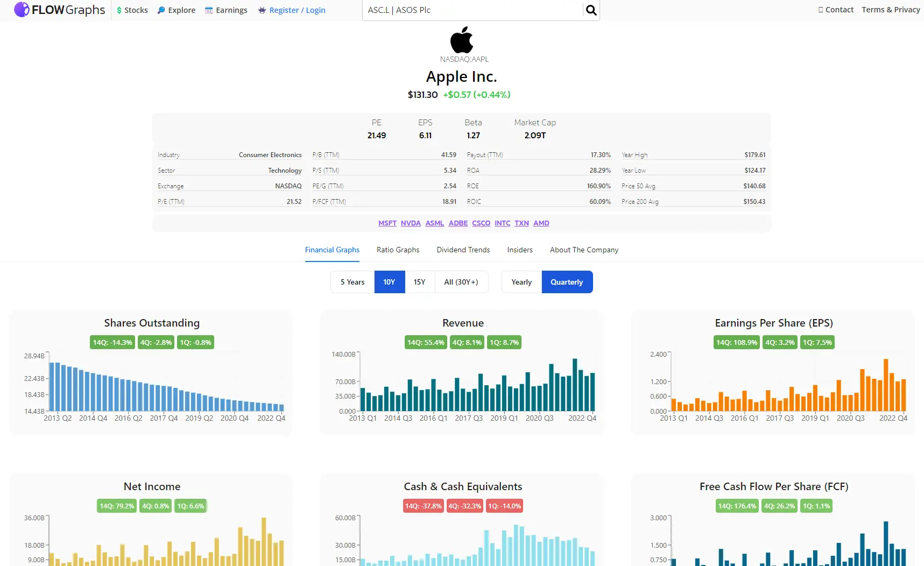Open Terms & Privacy

pos(891,9)
